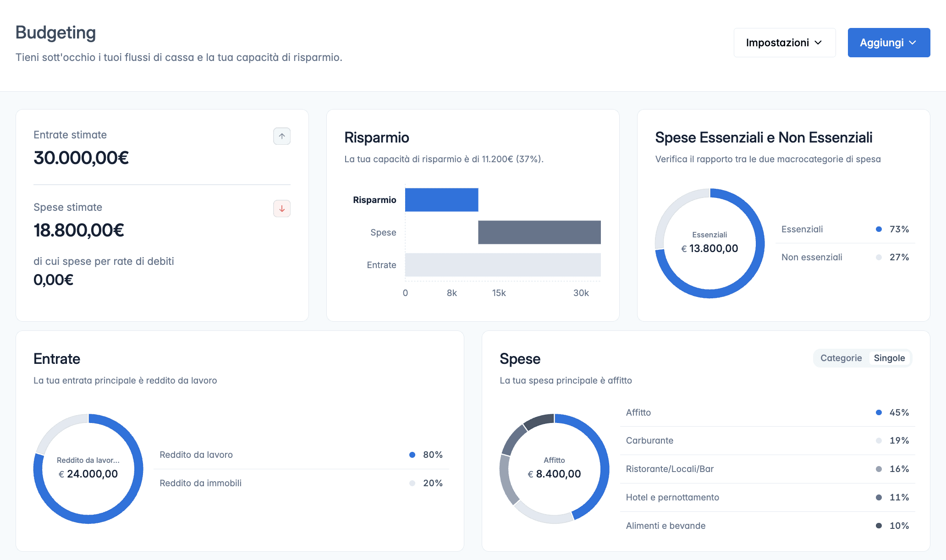Select the dot next to Carburante 19%

(879, 440)
